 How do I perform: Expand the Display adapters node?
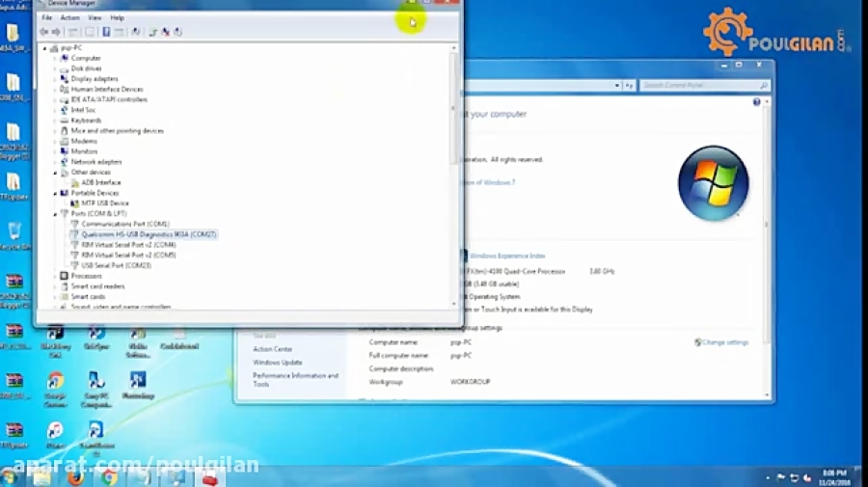(x=55, y=79)
